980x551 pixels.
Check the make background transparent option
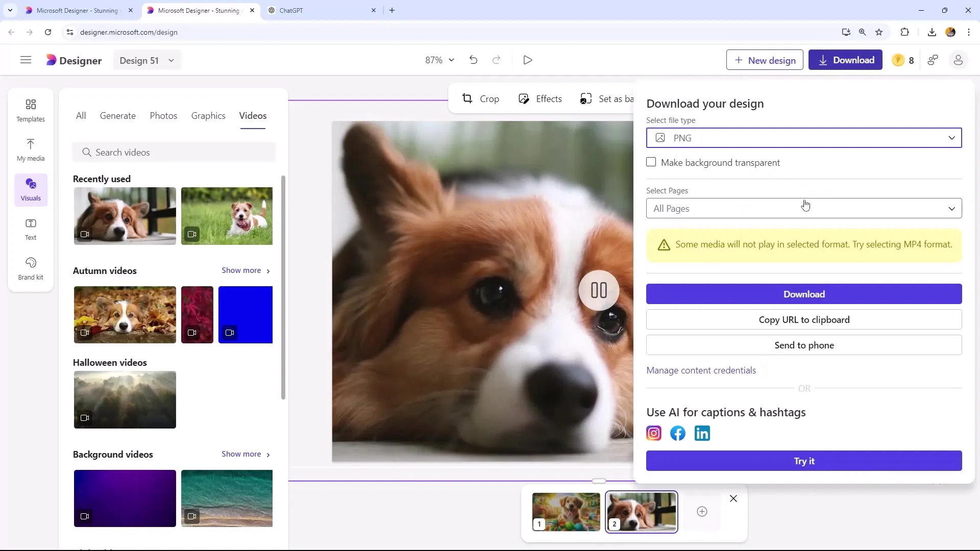[651, 162]
